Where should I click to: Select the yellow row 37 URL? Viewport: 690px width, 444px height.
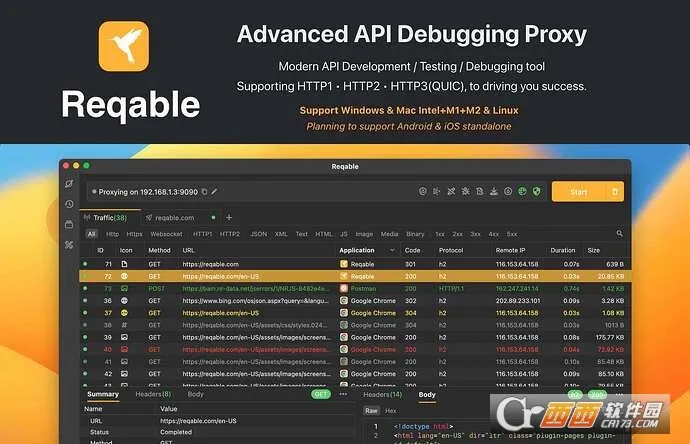[x=220, y=313]
